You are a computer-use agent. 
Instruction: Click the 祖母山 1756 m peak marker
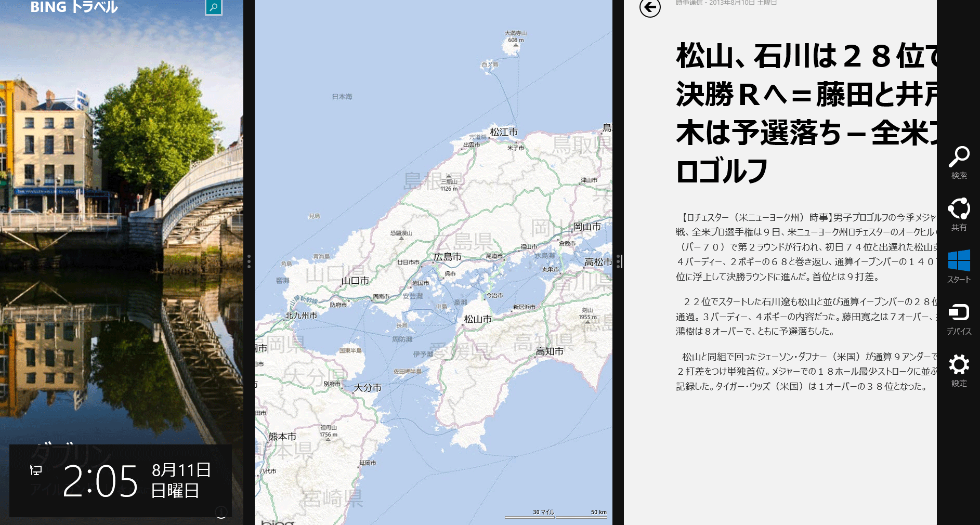[x=329, y=432]
